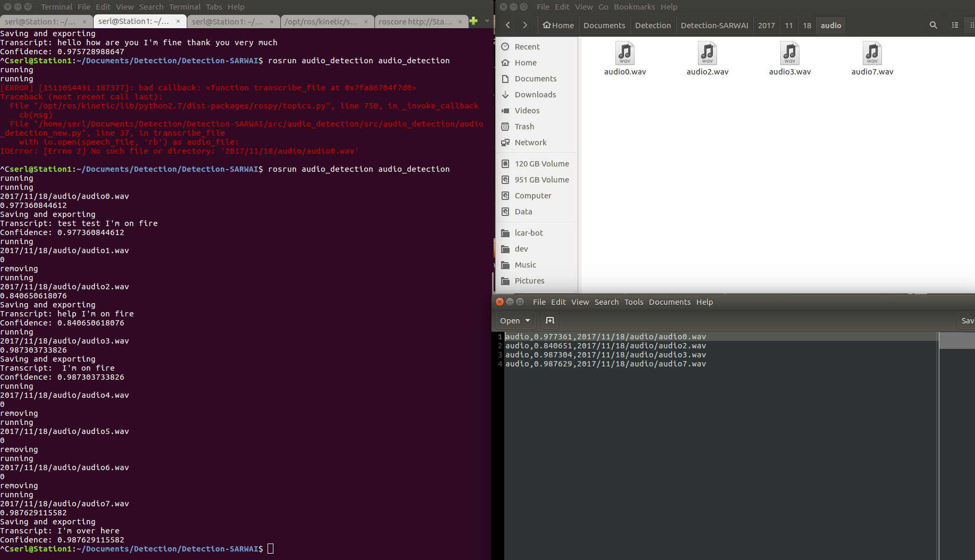This screenshot has width=975, height=560.
Task: Click IOError line in terminal output
Action: pos(179,151)
